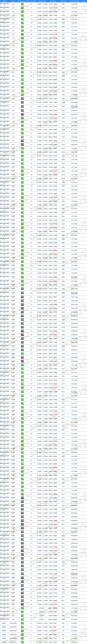The width and height of the screenshot is (87, 644).
Task: Select the '75kW / 102KM' power cell
Action: coord(53,536)
